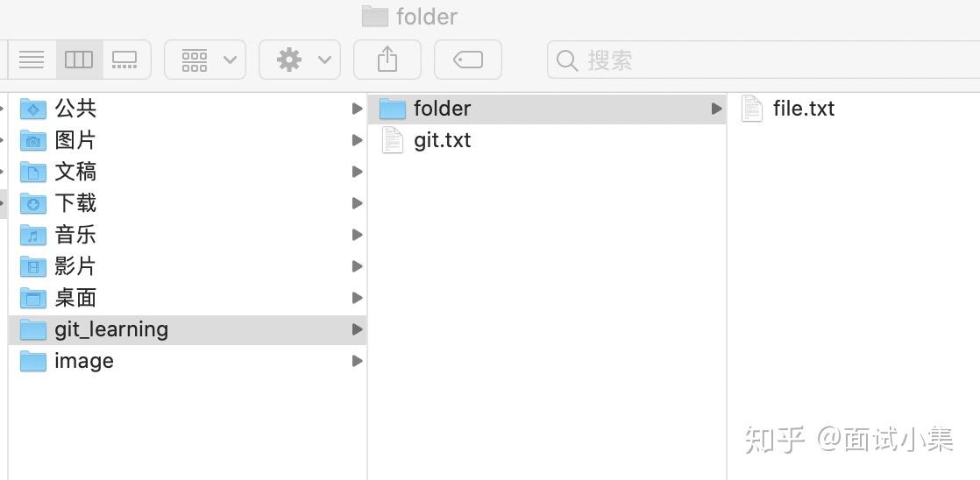Open the 文稿 folder
This screenshot has height=480, width=980.
click(75, 172)
